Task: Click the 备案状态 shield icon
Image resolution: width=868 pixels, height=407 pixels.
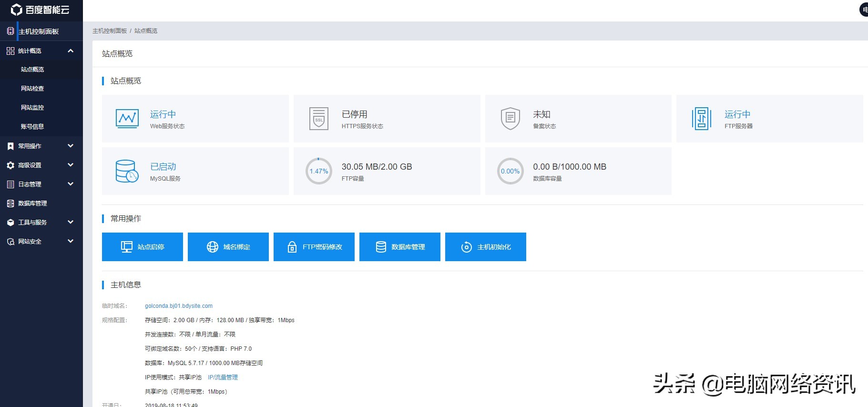Action: 510,118
